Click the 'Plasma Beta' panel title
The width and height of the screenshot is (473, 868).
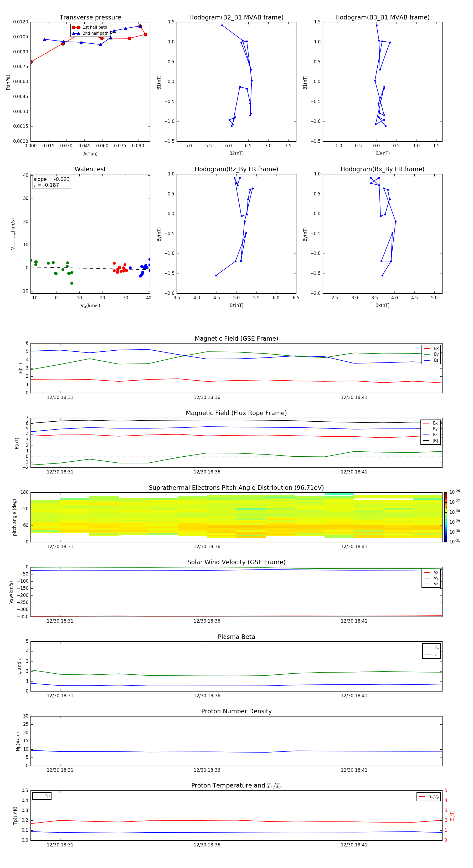pyautogui.click(x=236, y=637)
